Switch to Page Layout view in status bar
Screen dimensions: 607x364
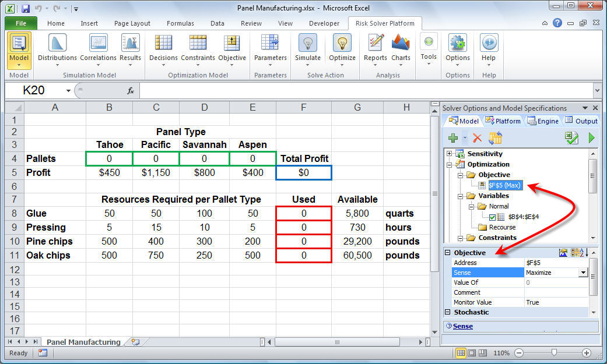472,353
